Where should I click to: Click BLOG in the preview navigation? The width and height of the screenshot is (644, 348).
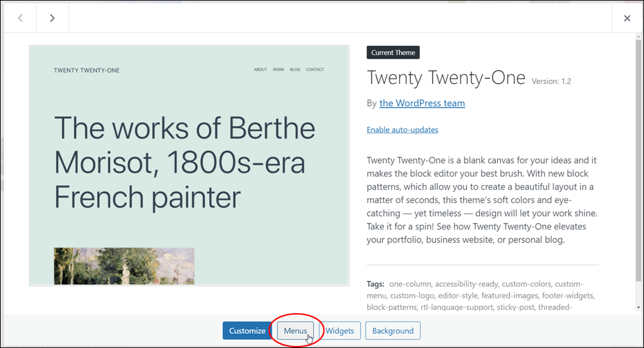tap(295, 70)
